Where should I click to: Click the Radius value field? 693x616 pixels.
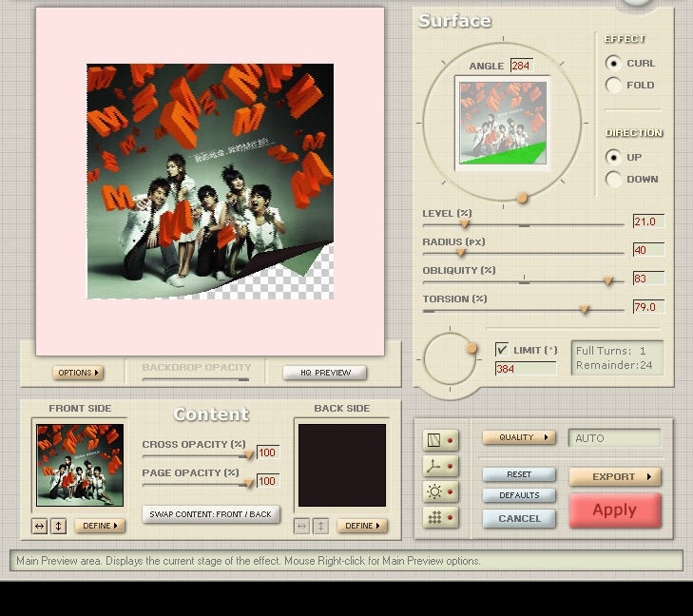[x=648, y=250]
